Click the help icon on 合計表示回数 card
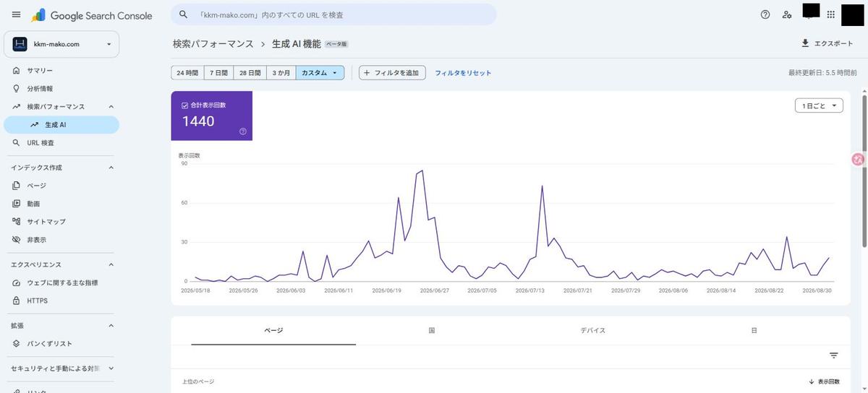Viewport: 868px width, 393px height. (243, 131)
